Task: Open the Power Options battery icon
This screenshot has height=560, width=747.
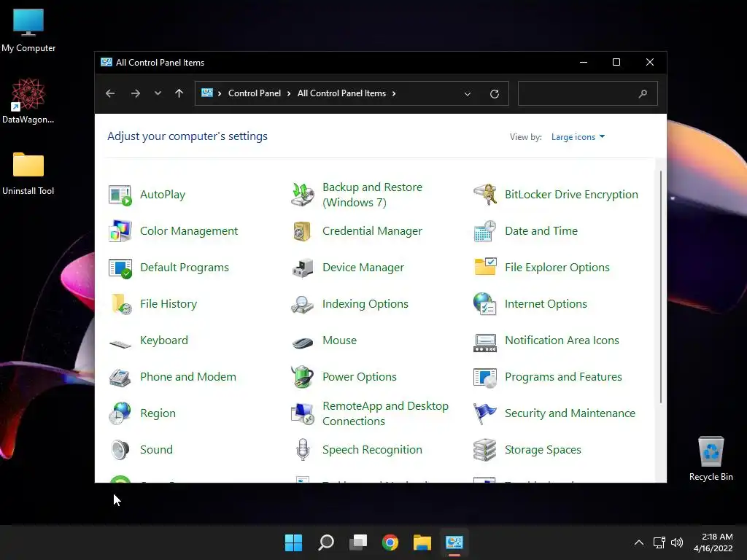Action: point(303,377)
